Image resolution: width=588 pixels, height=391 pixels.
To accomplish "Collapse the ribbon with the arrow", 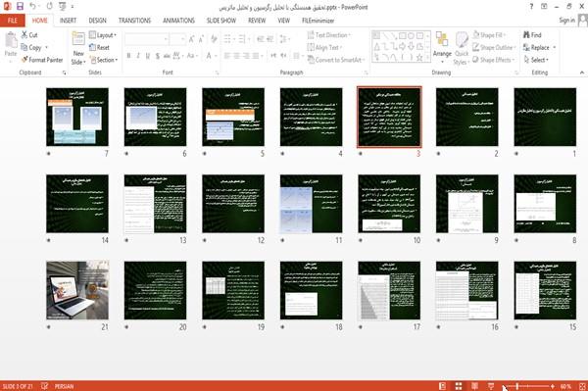I will (581, 73).
